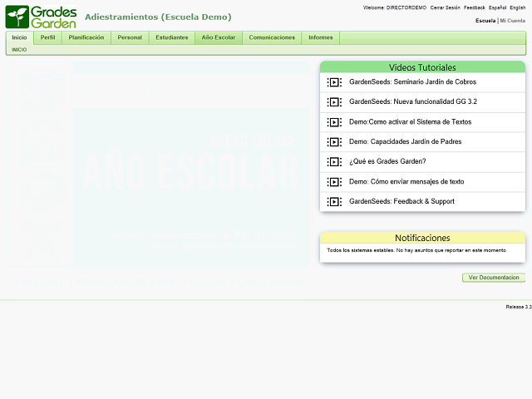This screenshot has width=532, height=399.
Task: Switch language to Español
Action: (x=497, y=7)
